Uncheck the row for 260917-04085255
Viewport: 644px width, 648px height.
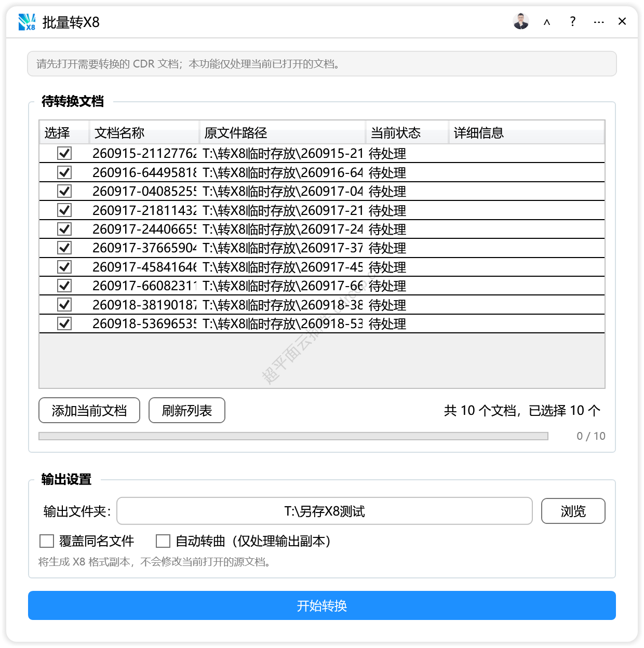pyautogui.click(x=64, y=191)
